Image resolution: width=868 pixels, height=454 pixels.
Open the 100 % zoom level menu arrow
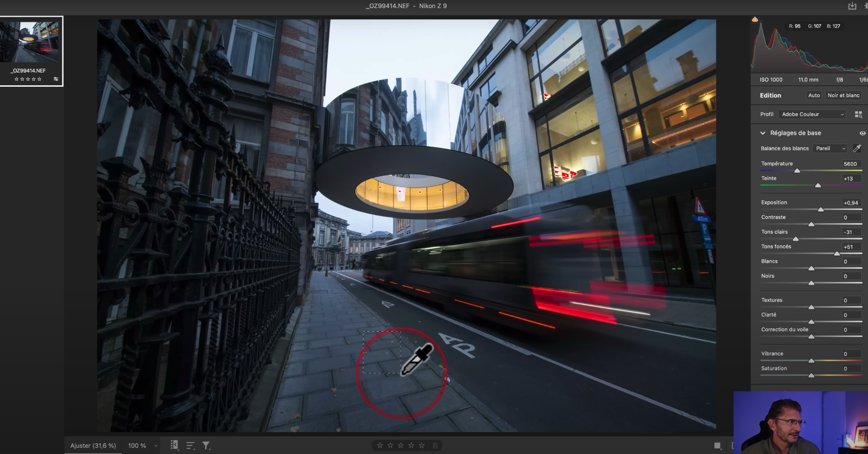pyautogui.click(x=156, y=445)
